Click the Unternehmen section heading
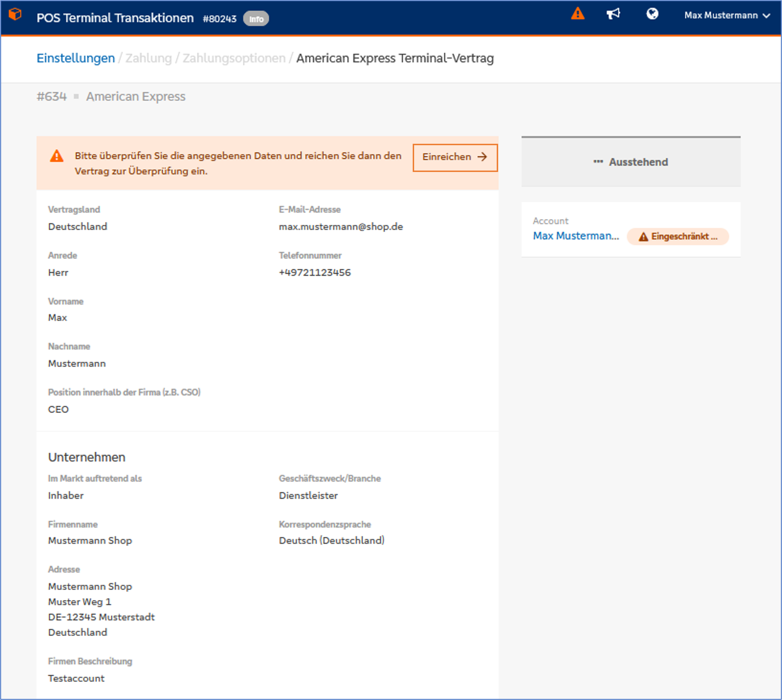The height and width of the screenshot is (700, 782). [87, 457]
